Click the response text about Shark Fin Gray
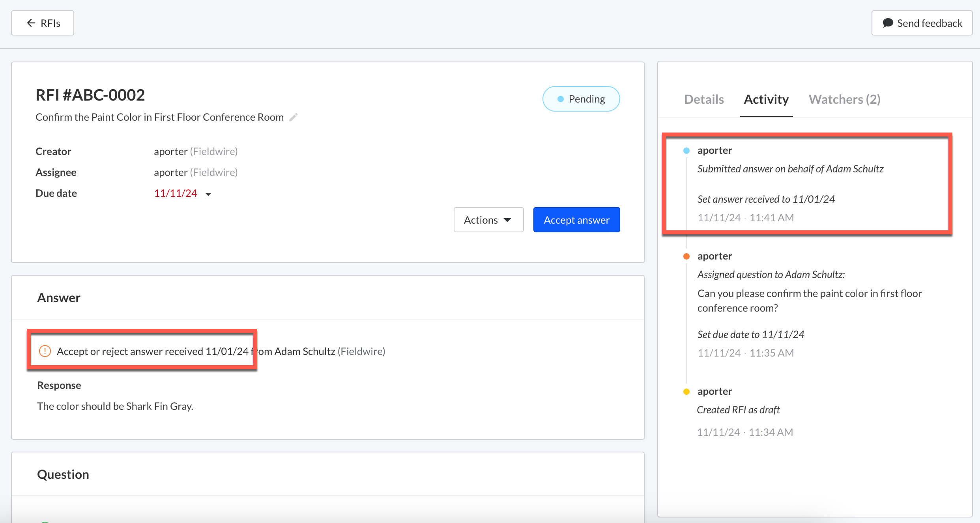 [x=115, y=406]
